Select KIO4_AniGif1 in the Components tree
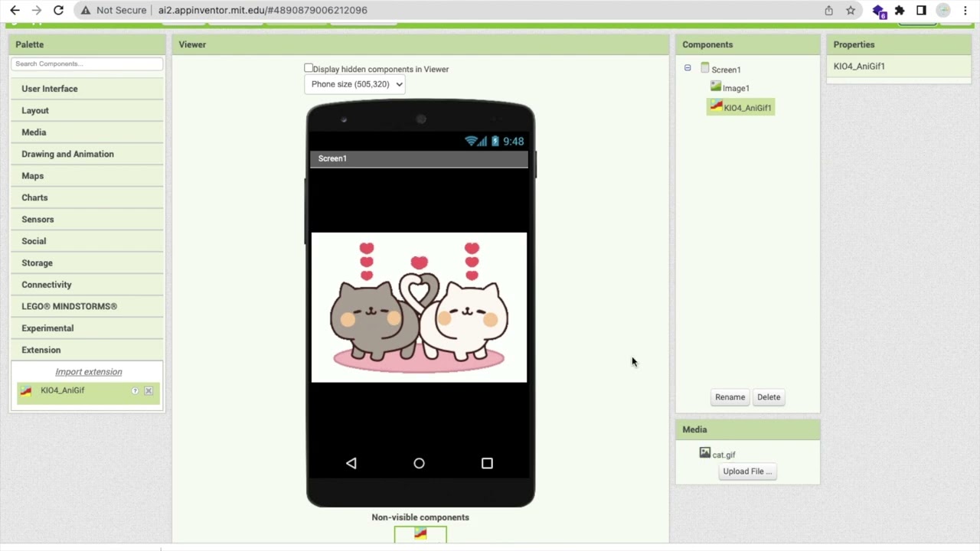This screenshot has width=980, height=551. pos(747,108)
